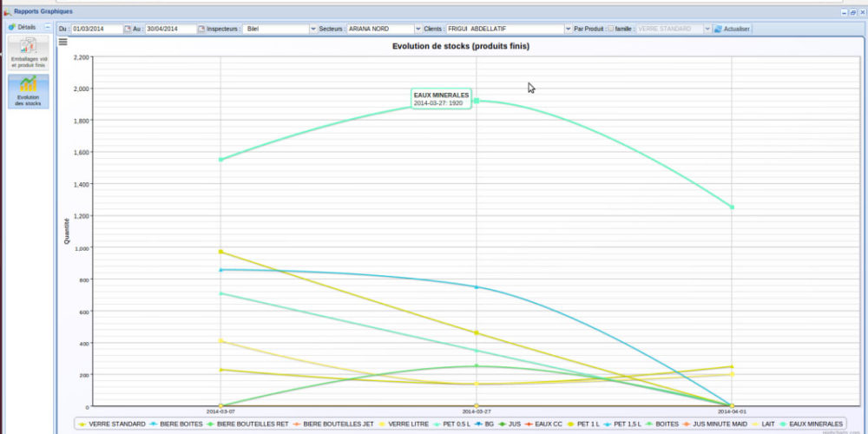Hide the VERRE STANDARD series in legend

(x=112, y=424)
